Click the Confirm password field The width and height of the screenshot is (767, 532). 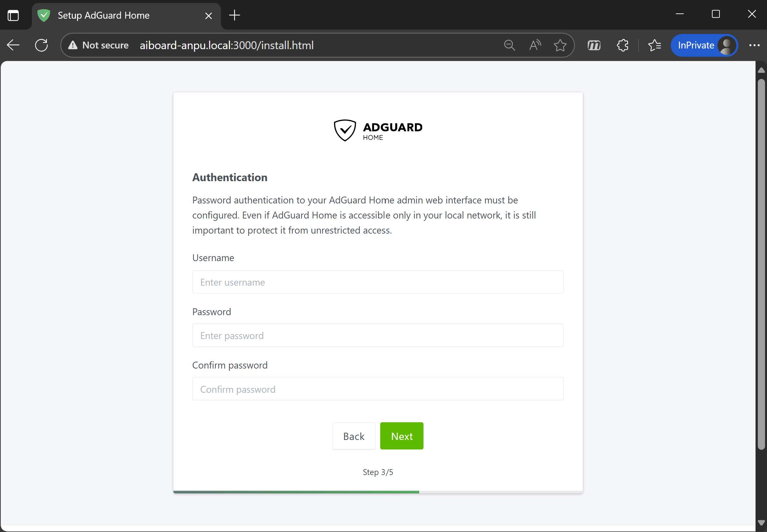(378, 389)
